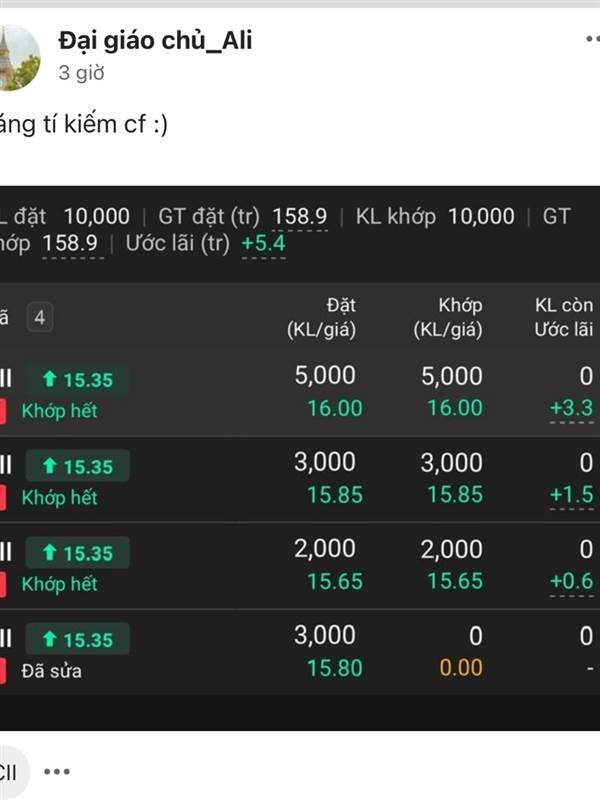Show profit details for +0.6
Viewport: 600px width, 800px height.
click(571, 581)
